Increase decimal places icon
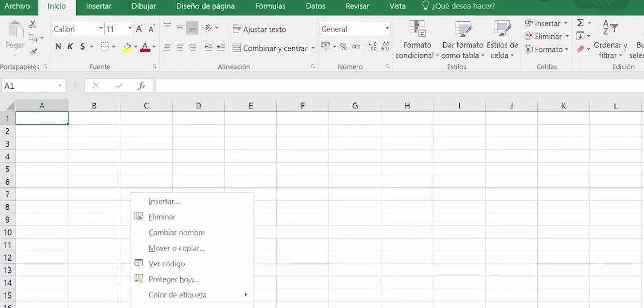The height and width of the screenshot is (308, 644). pyautogui.click(x=373, y=47)
